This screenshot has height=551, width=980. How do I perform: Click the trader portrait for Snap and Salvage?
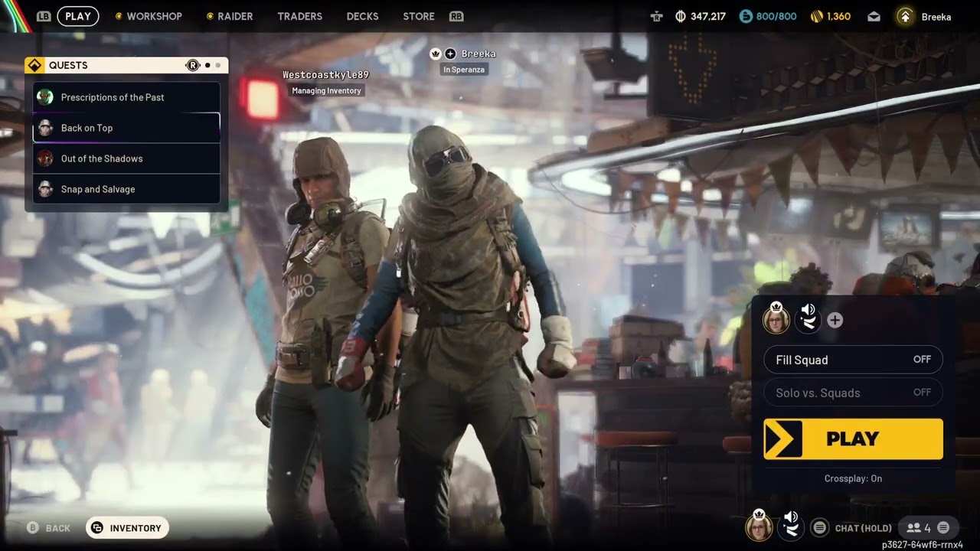pos(45,189)
